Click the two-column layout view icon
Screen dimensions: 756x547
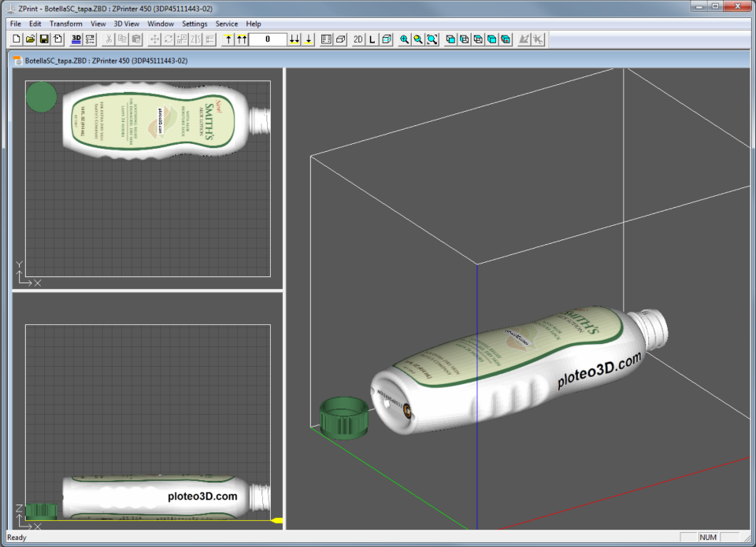point(326,39)
